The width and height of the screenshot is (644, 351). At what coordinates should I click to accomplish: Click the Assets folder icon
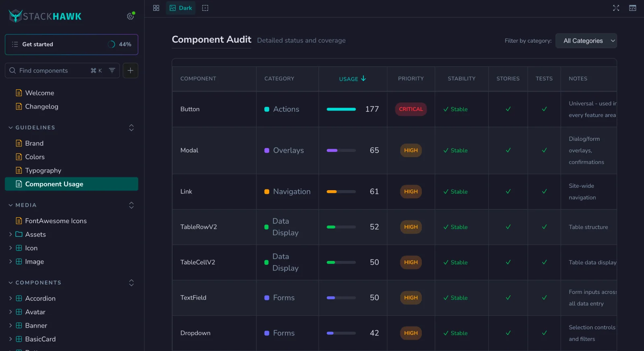click(19, 234)
